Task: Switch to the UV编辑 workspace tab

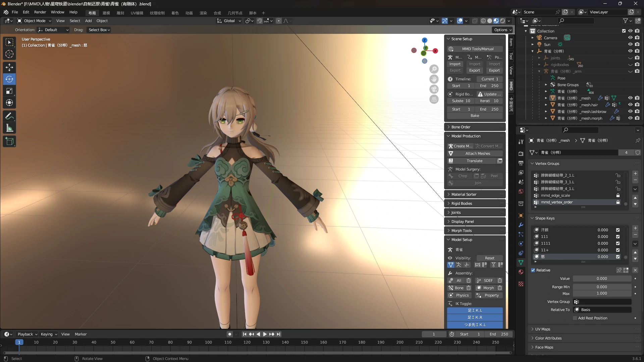Action: pyautogui.click(x=137, y=13)
